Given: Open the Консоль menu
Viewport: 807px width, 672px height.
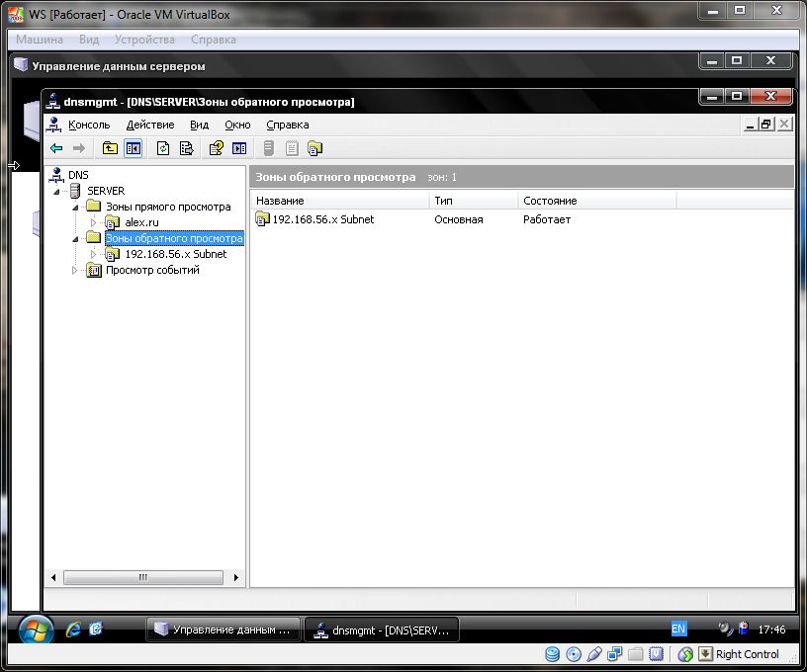Looking at the screenshot, I should tap(89, 125).
